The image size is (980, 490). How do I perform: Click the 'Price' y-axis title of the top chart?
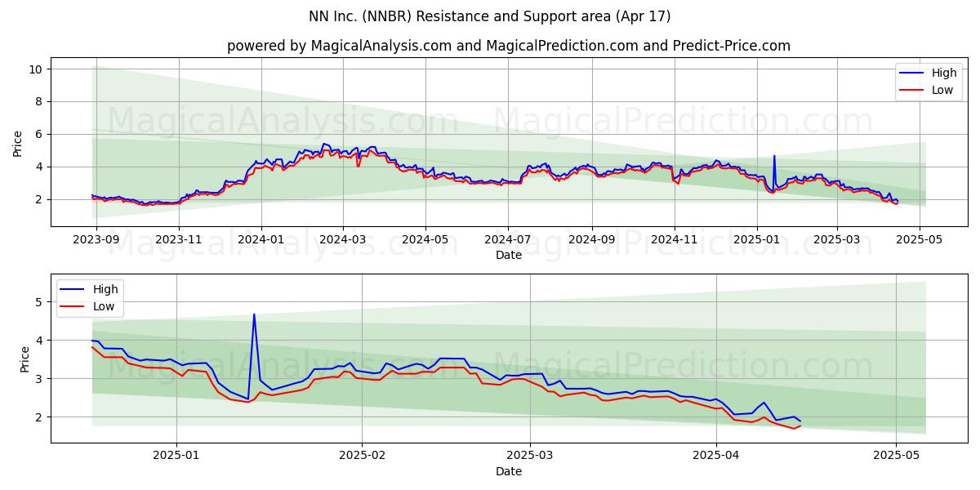click(18, 141)
